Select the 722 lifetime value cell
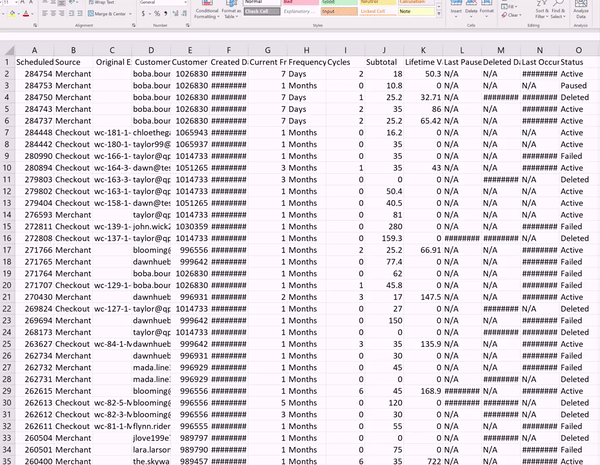600x465 pixels. (423, 461)
